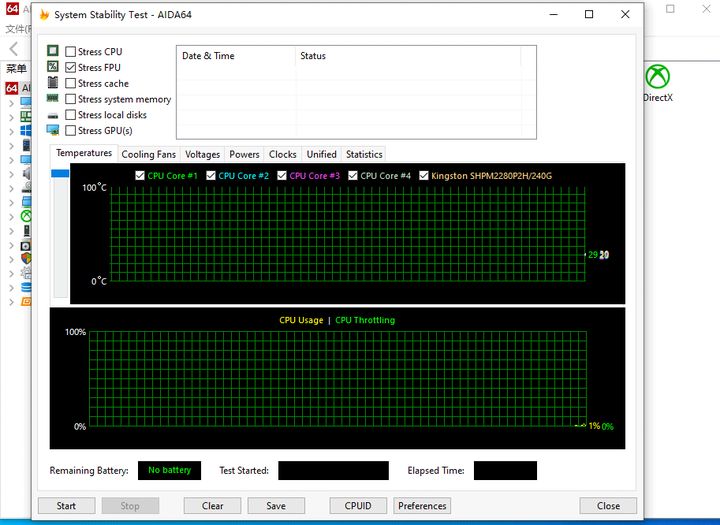Toggle CPU Core #1 graph checkbox
The width and height of the screenshot is (720, 525).
[x=140, y=176]
